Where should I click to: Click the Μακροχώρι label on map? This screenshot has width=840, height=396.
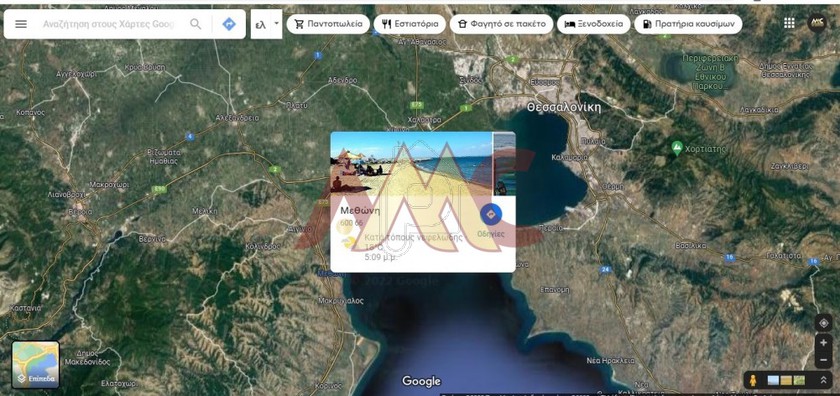(109, 184)
